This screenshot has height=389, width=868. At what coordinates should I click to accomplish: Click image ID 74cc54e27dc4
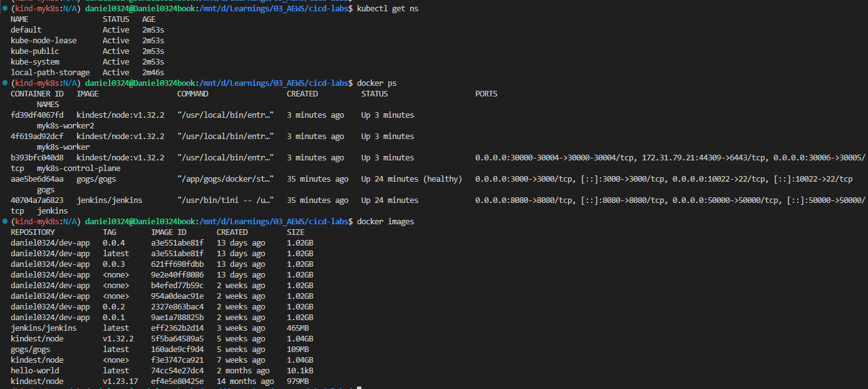pyautogui.click(x=177, y=371)
